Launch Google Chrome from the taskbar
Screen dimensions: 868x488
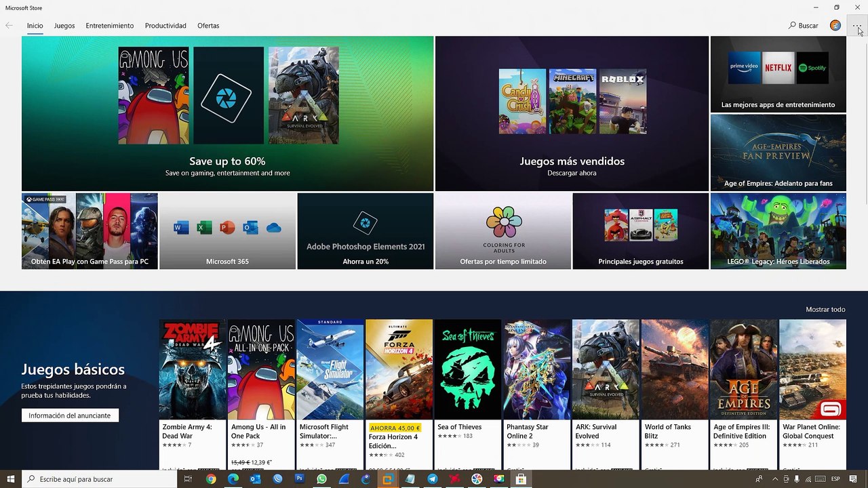[211, 479]
